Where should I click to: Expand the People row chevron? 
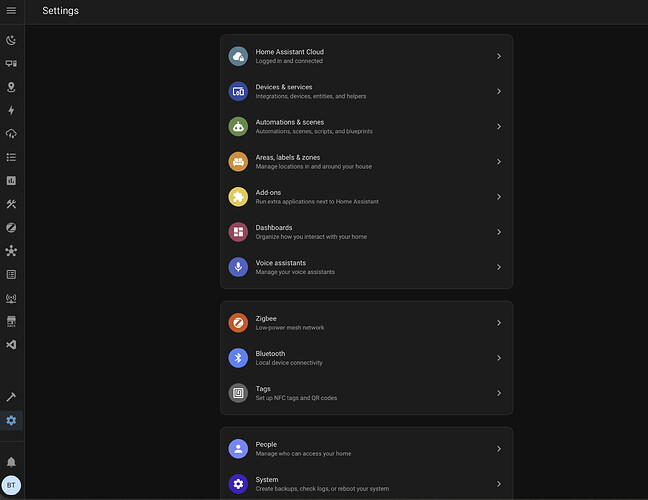coord(499,449)
